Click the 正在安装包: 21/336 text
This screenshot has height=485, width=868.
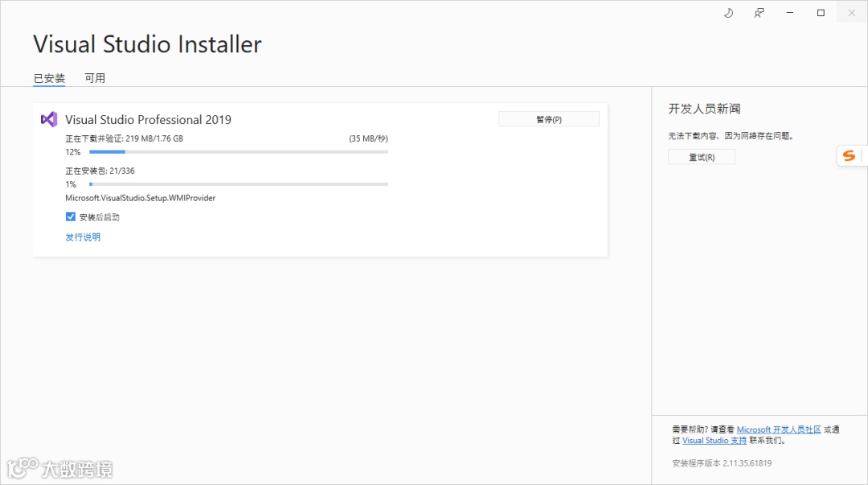pos(100,171)
